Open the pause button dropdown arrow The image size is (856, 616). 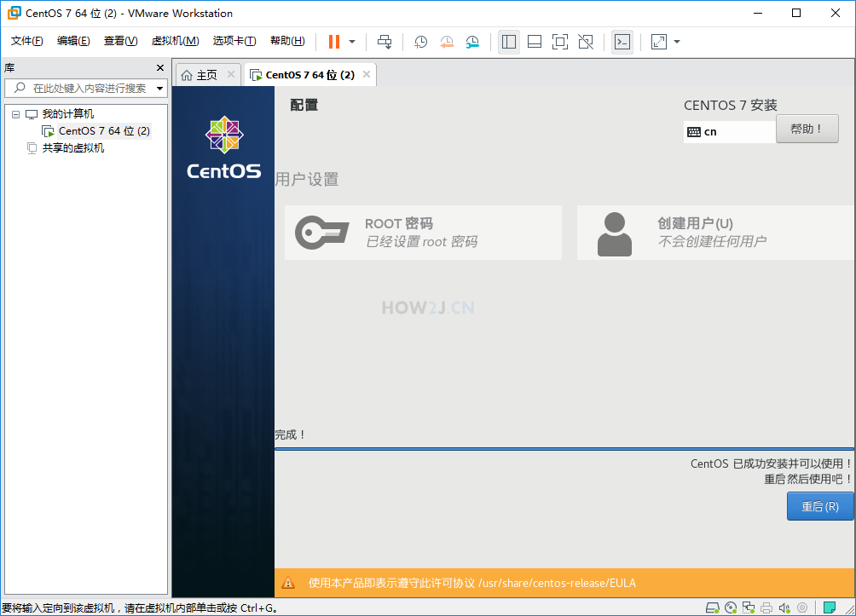click(x=352, y=41)
